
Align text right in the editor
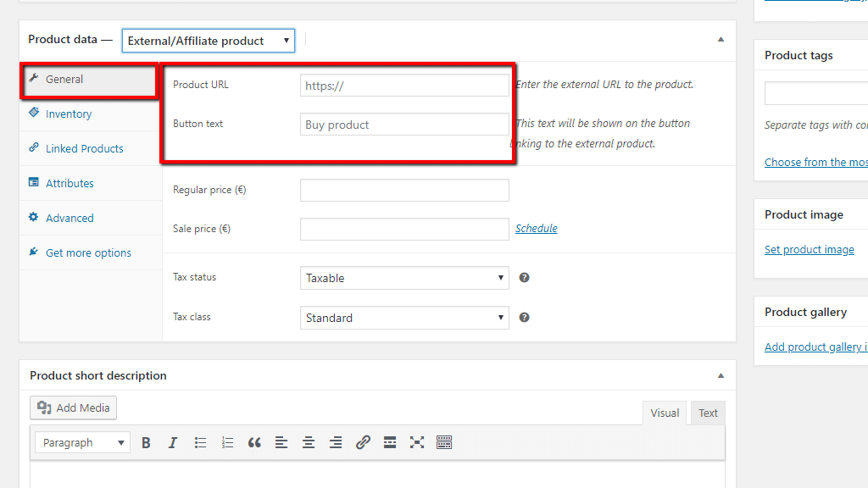pos(336,442)
